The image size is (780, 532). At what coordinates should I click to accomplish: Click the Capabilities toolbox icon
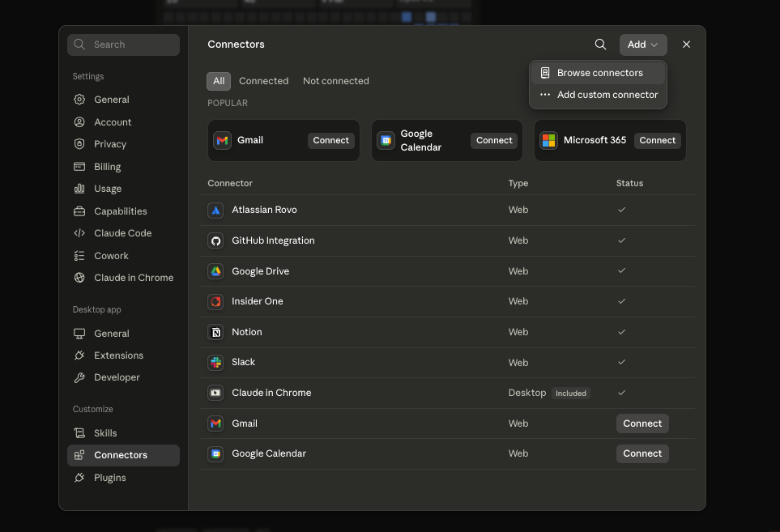click(x=79, y=211)
